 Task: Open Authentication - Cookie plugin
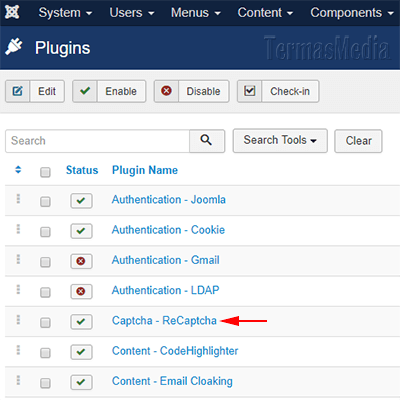[168, 230]
